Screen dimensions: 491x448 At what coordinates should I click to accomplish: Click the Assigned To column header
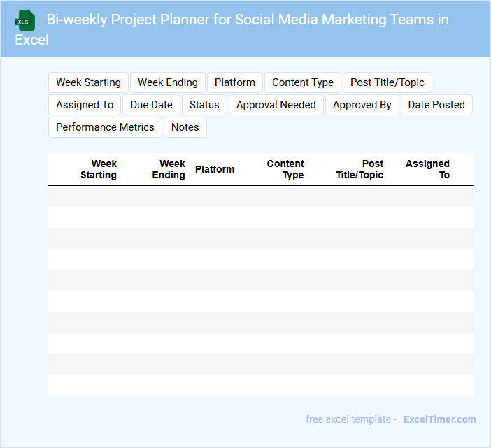427,169
